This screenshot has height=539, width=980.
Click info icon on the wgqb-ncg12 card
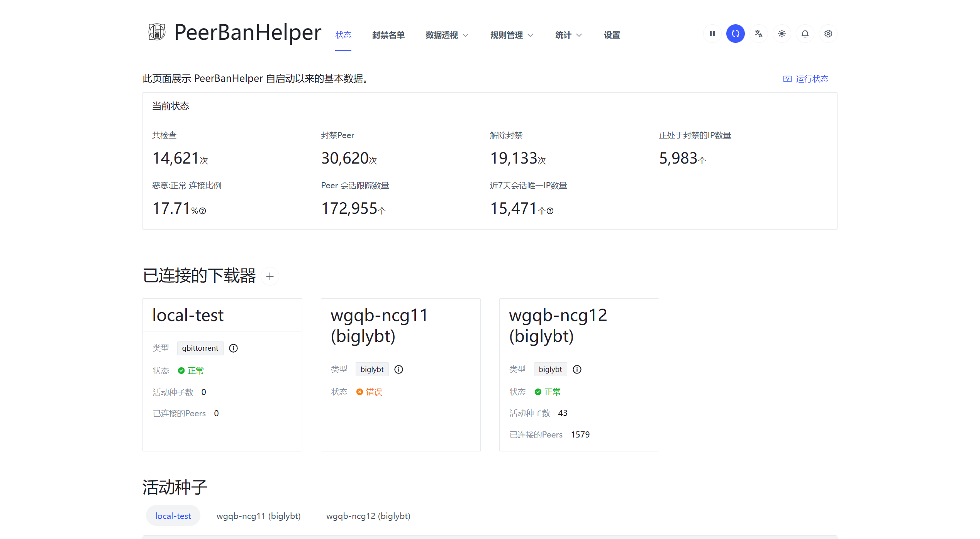coord(577,370)
